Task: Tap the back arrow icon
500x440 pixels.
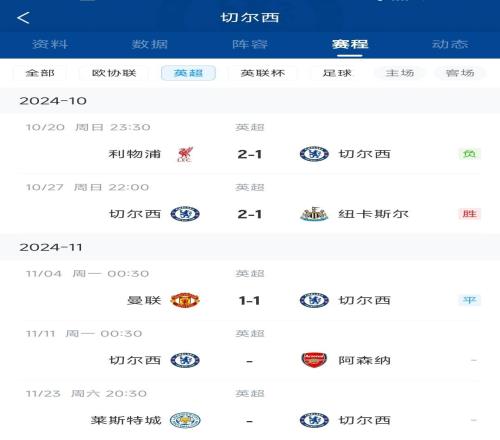Action: 23,18
